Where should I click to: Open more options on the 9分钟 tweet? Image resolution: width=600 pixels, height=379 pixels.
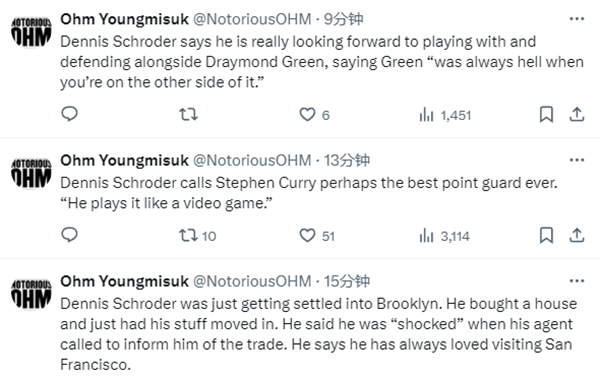[x=577, y=18]
